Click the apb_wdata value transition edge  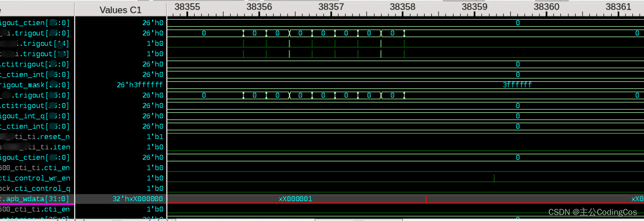tap(426, 199)
